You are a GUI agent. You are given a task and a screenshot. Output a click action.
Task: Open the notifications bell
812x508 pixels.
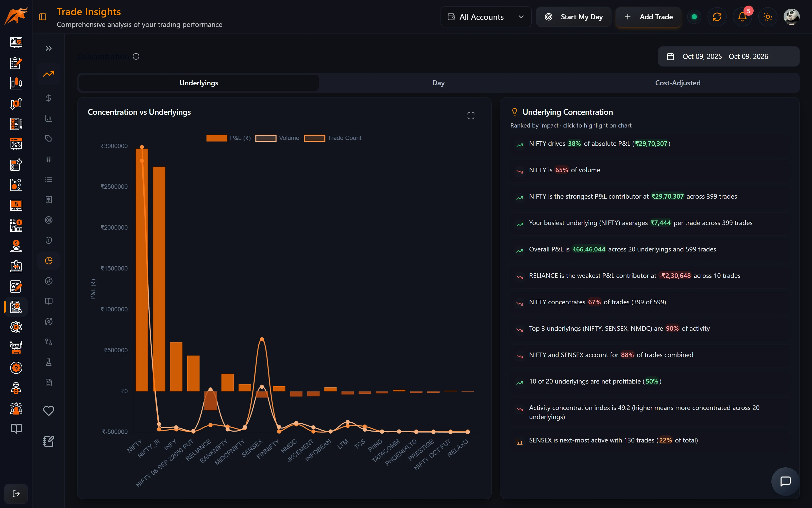click(742, 17)
